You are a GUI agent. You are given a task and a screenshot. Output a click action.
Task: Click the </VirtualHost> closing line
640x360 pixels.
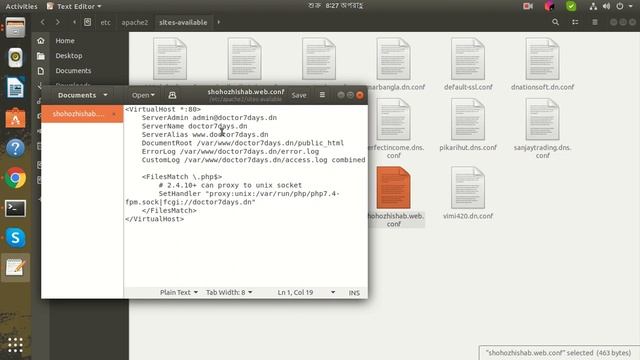pos(154,219)
